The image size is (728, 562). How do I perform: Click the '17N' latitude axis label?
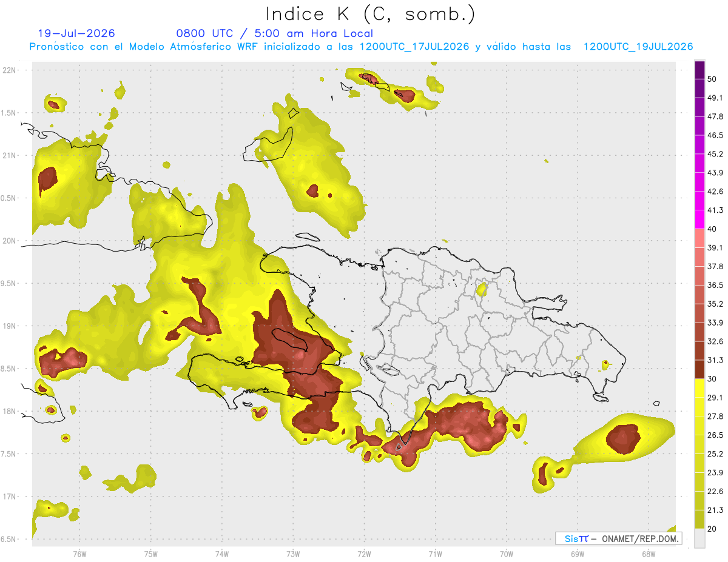(x=10, y=497)
